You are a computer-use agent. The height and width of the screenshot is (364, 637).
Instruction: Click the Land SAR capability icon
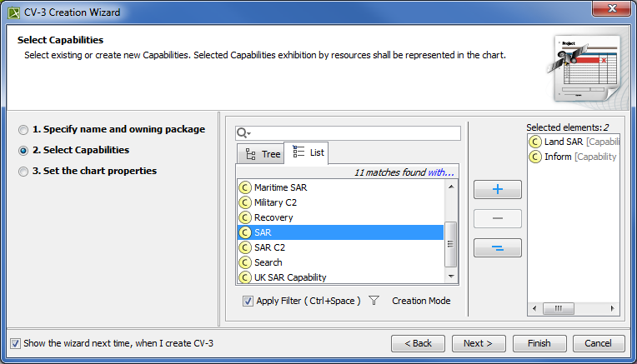[x=535, y=142]
